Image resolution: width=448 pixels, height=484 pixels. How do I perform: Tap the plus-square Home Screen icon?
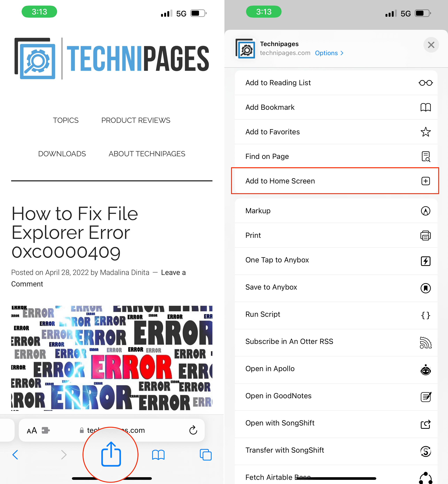(x=426, y=181)
